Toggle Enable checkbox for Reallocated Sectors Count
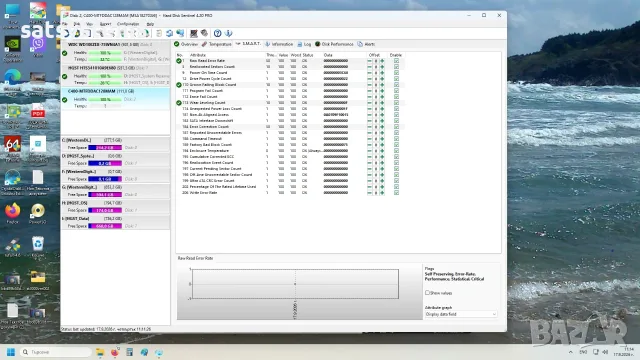 [396, 67]
